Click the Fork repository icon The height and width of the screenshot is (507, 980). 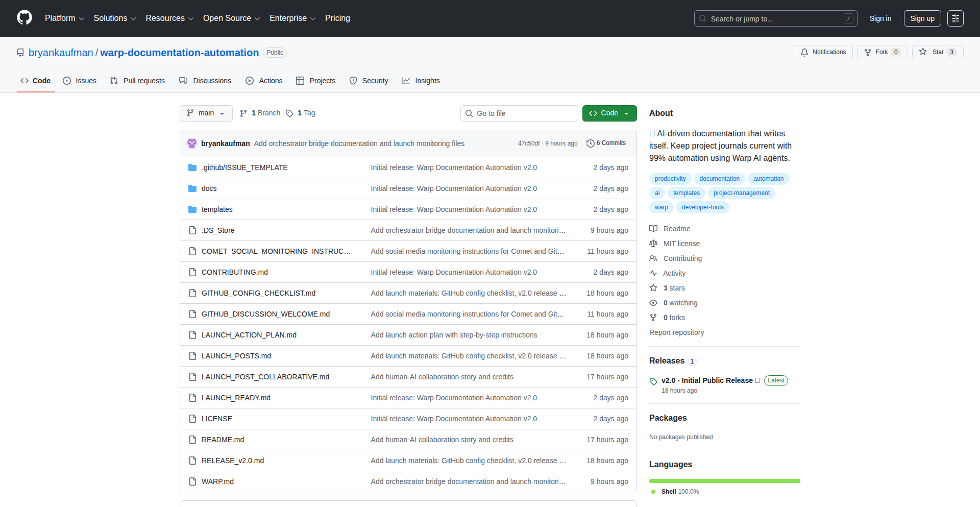[x=868, y=52]
